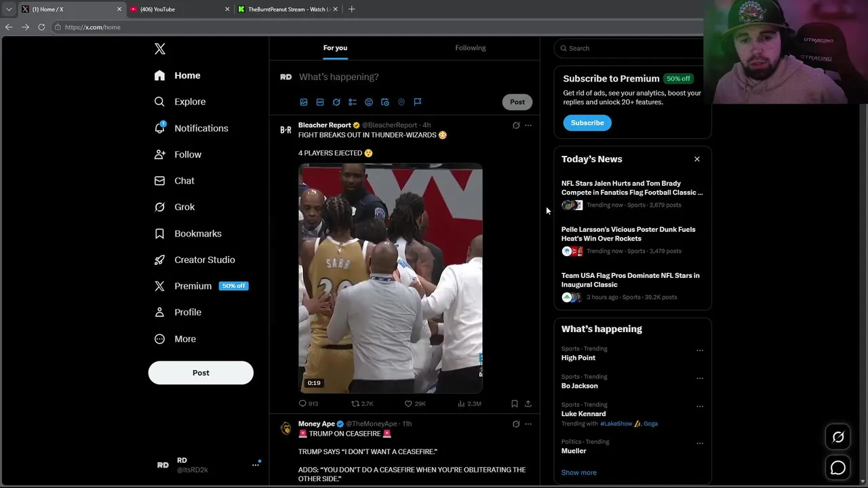Image resolution: width=868 pixels, height=488 pixels.
Task: Open the Home page from the sidebar
Action: [178, 75]
